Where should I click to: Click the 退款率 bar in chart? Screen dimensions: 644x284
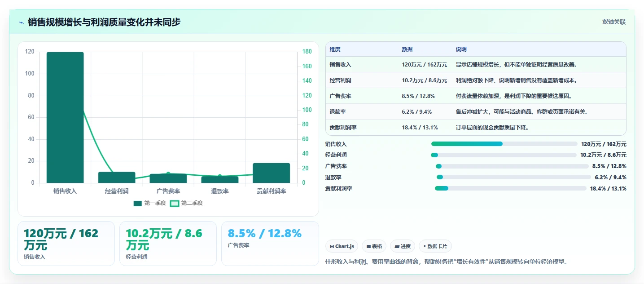pos(219,179)
